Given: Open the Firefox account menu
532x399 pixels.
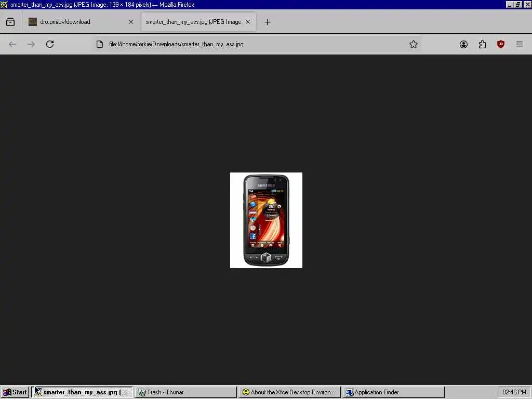Looking at the screenshot, I should pos(463,45).
